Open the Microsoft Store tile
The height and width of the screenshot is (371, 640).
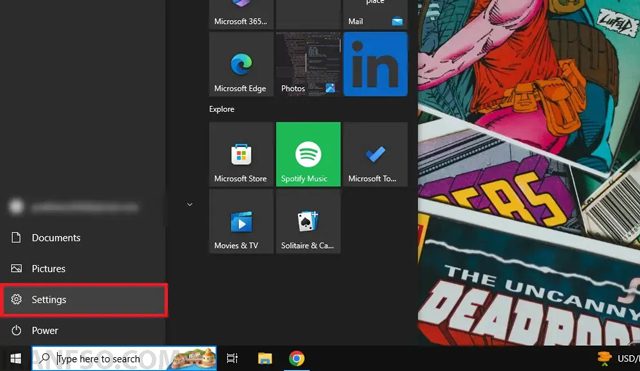click(x=241, y=154)
